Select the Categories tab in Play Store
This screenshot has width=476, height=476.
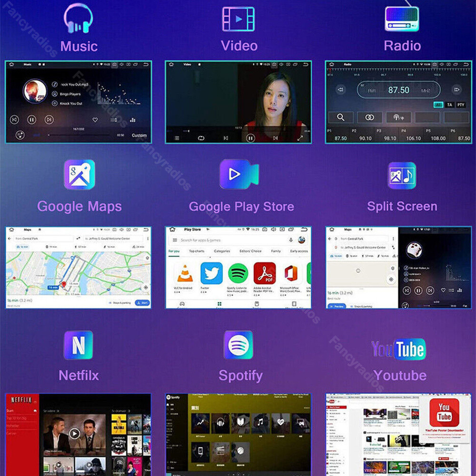tap(222, 251)
